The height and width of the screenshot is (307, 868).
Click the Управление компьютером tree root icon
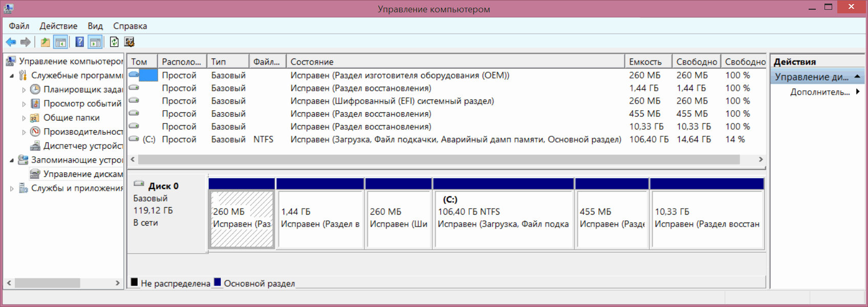(x=11, y=61)
